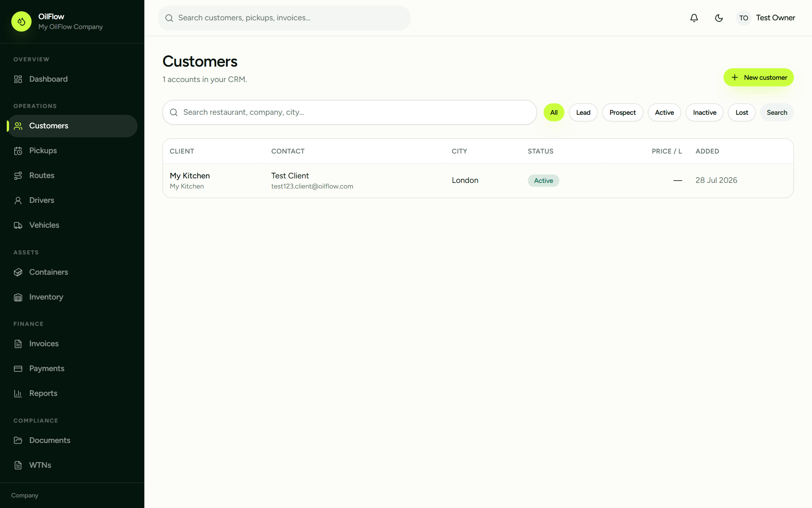Click the CONTACT column header
Image resolution: width=812 pixels, height=508 pixels.
click(x=288, y=151)
